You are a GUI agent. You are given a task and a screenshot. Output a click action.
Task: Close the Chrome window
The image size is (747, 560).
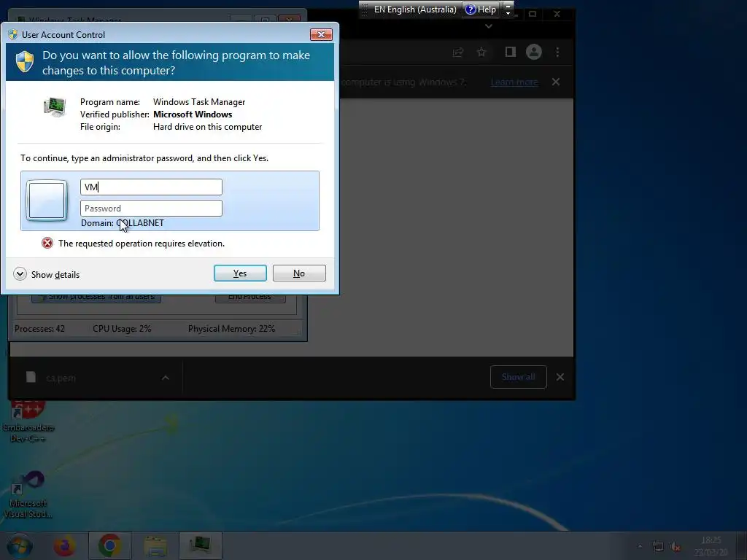(x=557, y=15)
